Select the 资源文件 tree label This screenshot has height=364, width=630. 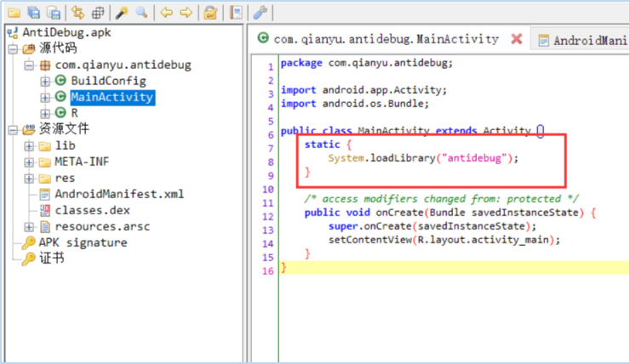pos(64,128)
